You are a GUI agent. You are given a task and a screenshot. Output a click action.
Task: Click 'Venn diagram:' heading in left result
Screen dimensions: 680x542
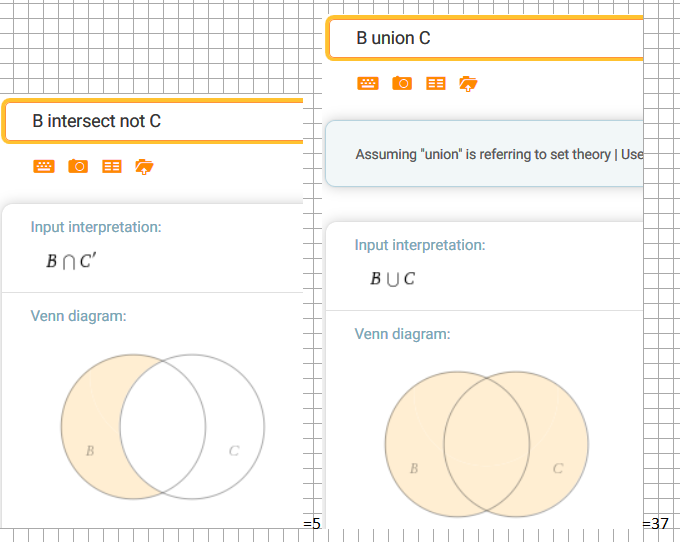pyautogui.click(x=78, y=316)
